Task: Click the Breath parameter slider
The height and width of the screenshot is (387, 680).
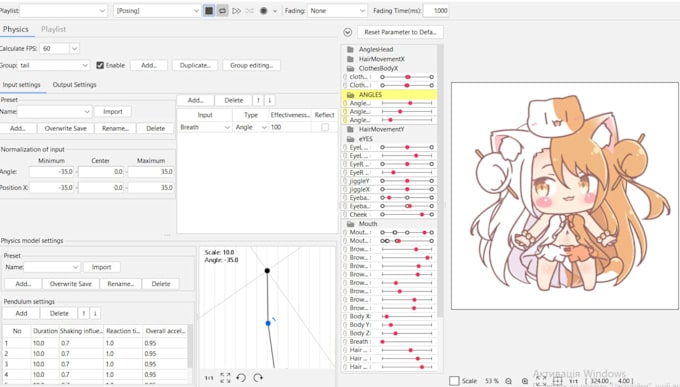Action: click(407, 342)
